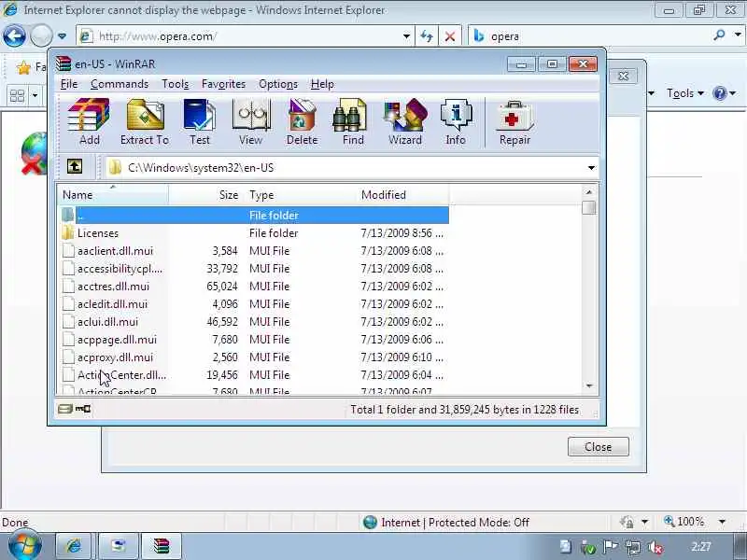The image size is (747, 560).
Task: Open the Commands menu
Action: pyautogui.click(x=120, y=84)
